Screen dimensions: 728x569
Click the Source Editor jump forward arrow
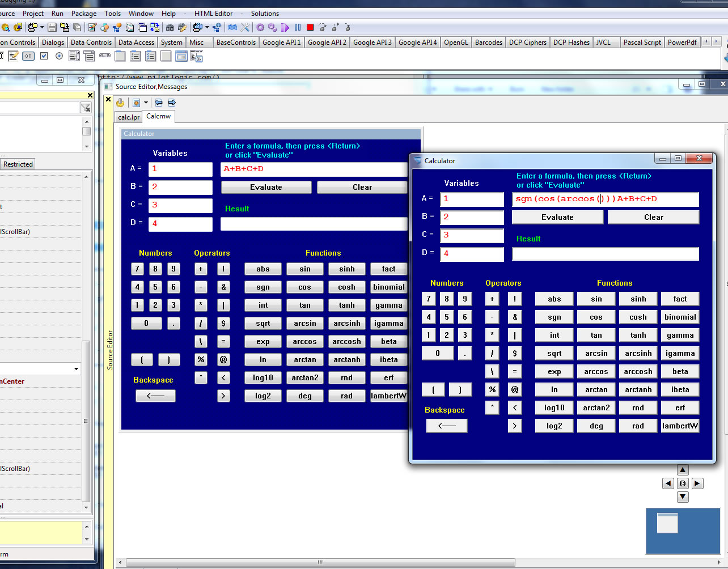pyautogui.click(x=172, y=103)
